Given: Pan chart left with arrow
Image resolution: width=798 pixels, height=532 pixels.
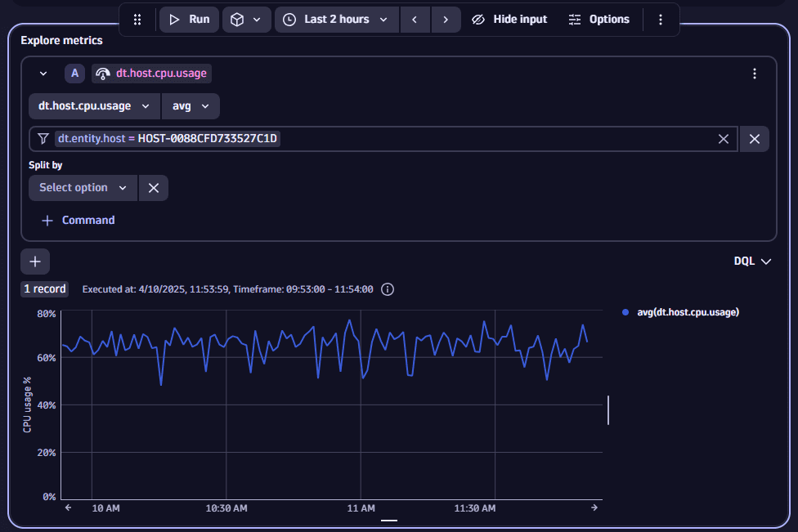Looking at the screenshot, I should [x=68, y=507].
